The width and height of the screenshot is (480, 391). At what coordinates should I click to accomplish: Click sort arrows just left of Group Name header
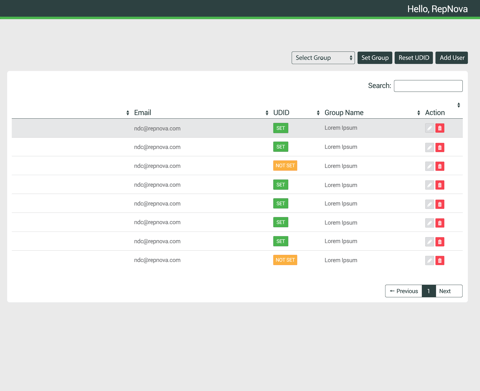coord(318,113)
